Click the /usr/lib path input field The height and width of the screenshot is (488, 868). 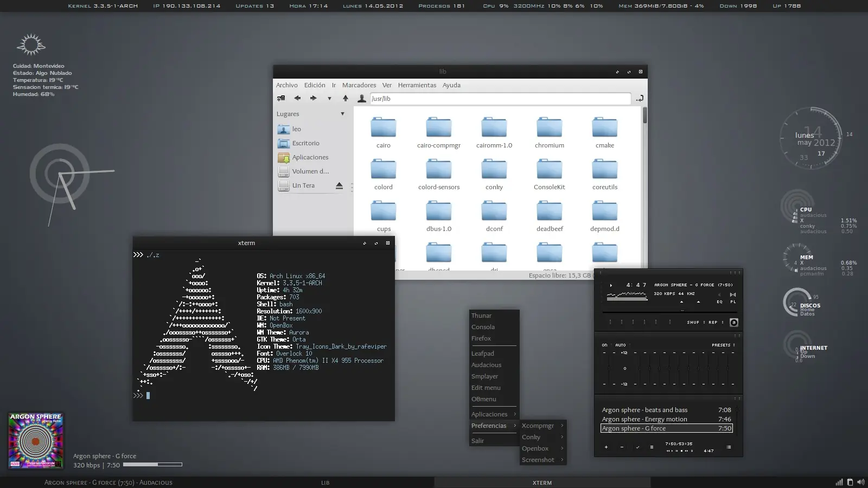[500, 99]
